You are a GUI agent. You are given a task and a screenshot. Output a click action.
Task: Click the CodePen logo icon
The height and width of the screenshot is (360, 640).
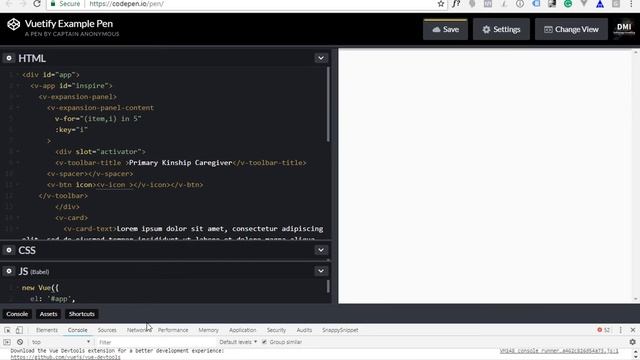tap(13, 24)
